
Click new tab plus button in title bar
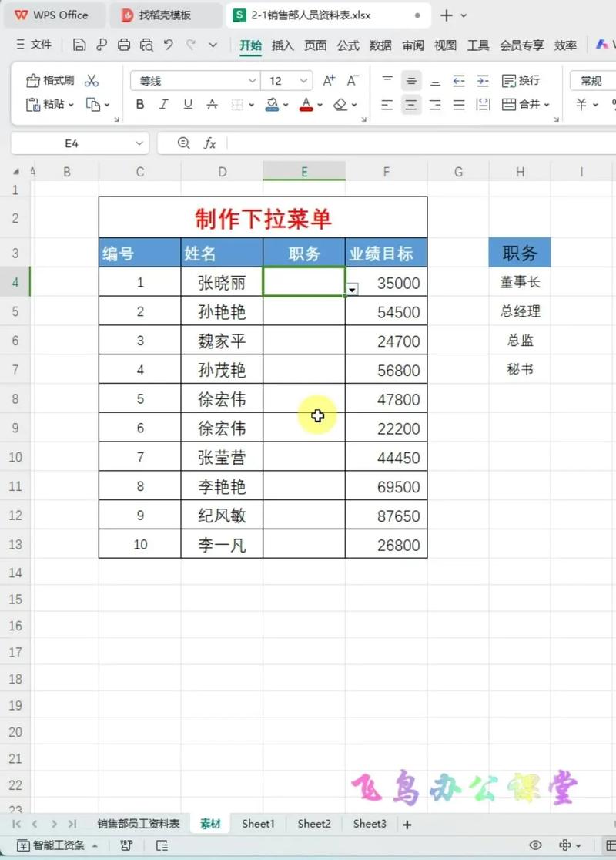click(x=446, y=15)
